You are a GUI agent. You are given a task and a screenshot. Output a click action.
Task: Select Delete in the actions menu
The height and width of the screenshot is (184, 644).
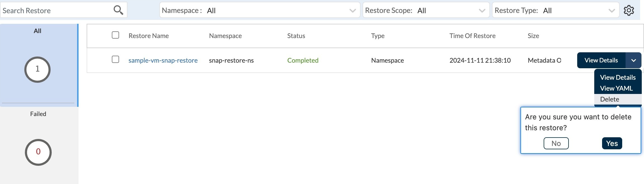point(610,99)
